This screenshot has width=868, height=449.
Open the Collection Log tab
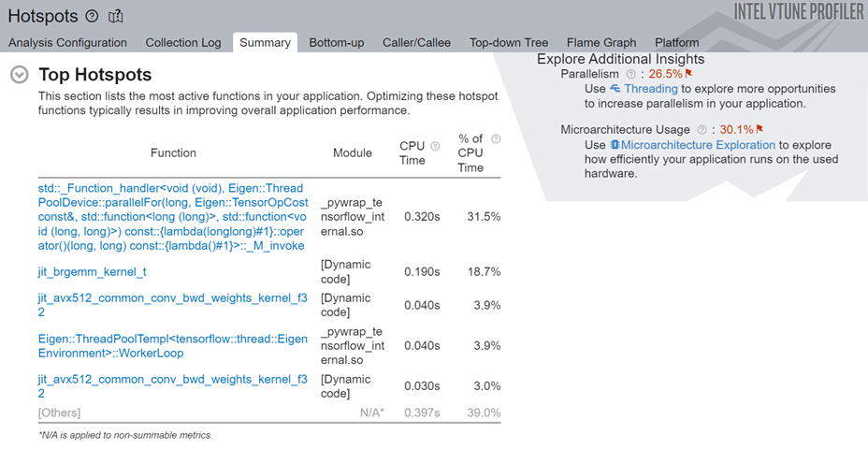(183, 42)
